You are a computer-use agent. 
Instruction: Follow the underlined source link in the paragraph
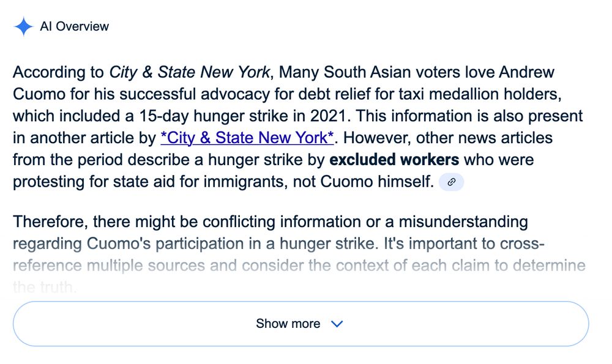[x=246, y=138]
